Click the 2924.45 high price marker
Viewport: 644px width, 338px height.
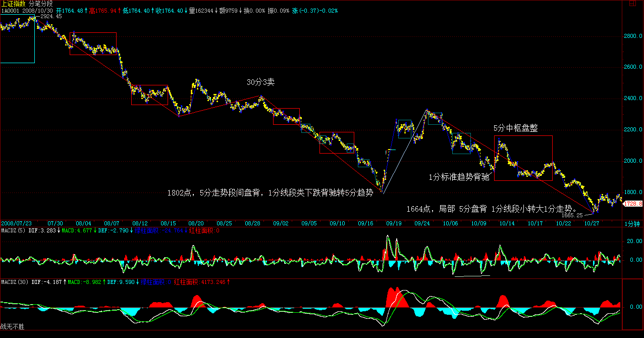pos(51,17)
